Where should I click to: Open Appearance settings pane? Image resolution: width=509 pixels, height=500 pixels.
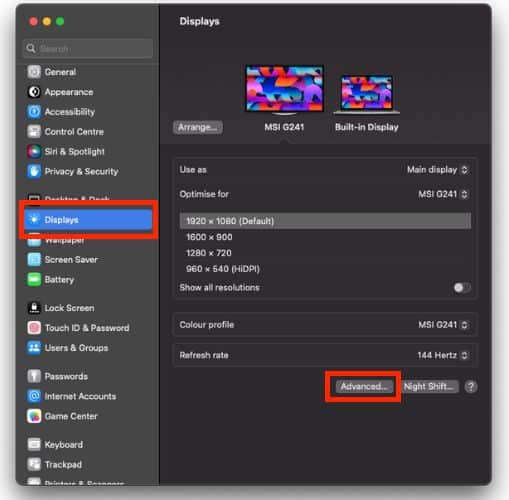point(69,92)
